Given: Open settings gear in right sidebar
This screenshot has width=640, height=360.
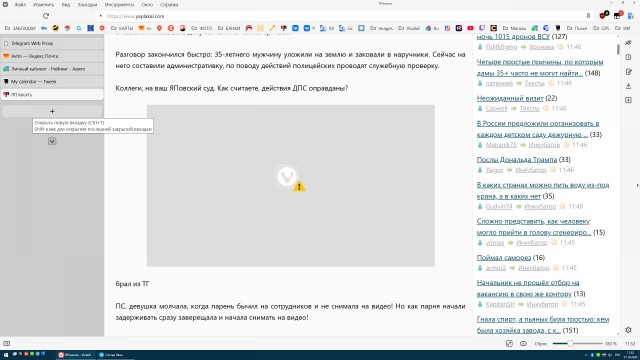Looking at the screenshot, I should pos(629,330).
